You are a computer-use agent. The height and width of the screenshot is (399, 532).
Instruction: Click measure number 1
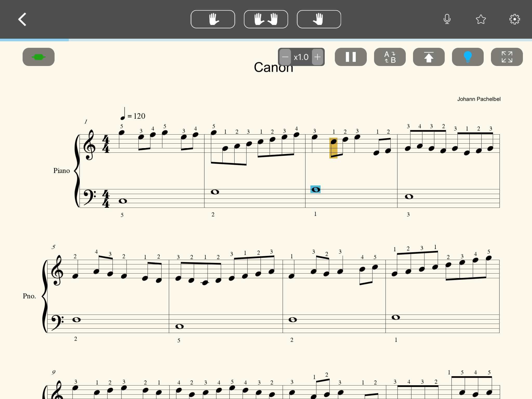pos(86,122)
